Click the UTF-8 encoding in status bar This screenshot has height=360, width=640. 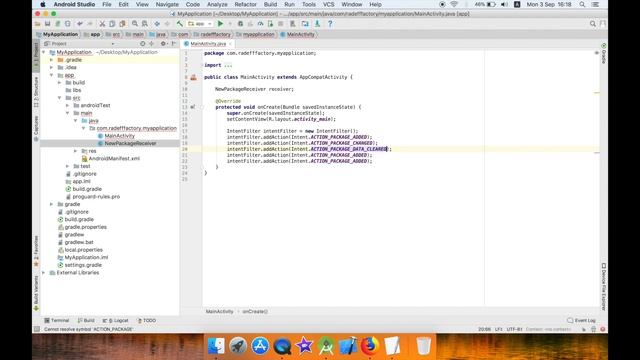[x=514, y=329]
